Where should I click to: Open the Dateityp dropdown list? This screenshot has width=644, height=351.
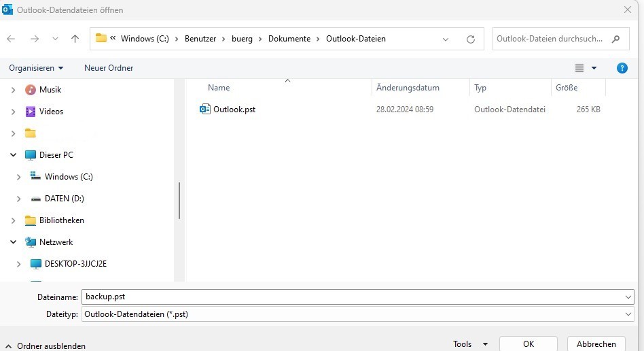(x=628, y=314)
